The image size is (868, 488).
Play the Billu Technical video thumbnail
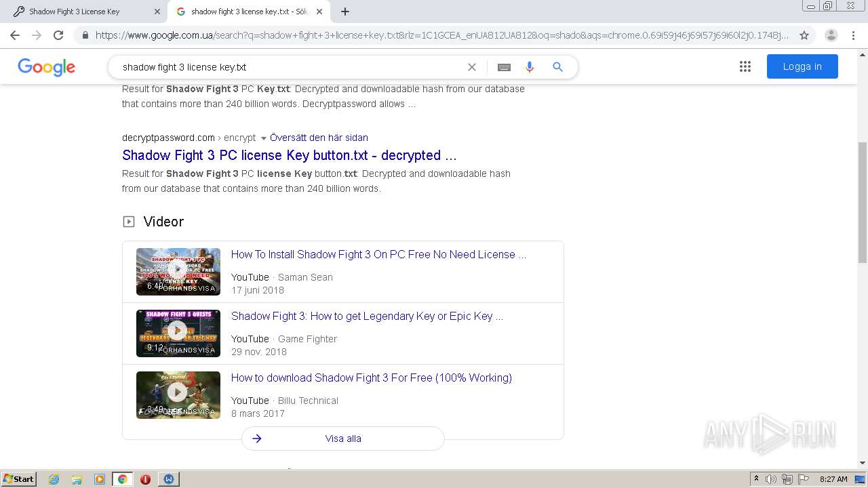(x=178, y=394)
